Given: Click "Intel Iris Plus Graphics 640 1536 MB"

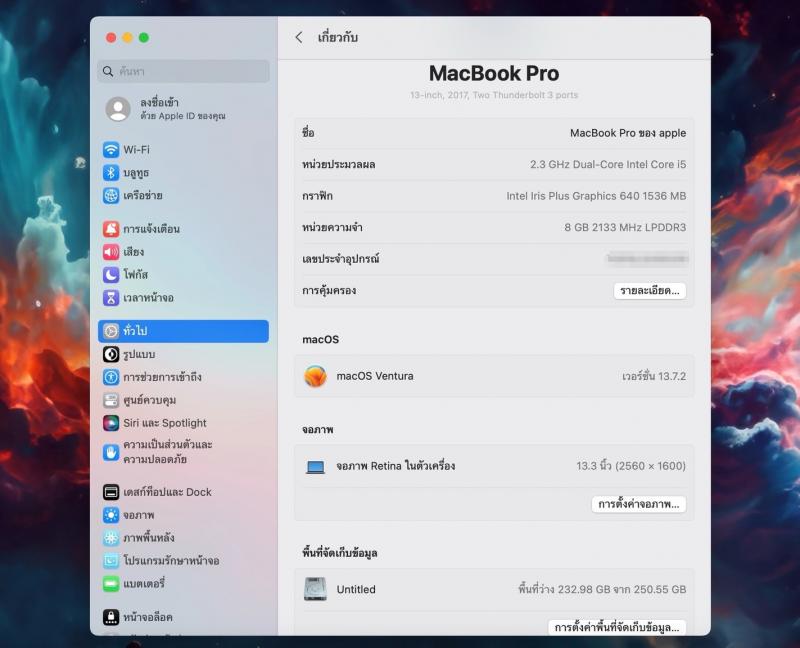Looking at the screenshot, I should pos(596,196).
